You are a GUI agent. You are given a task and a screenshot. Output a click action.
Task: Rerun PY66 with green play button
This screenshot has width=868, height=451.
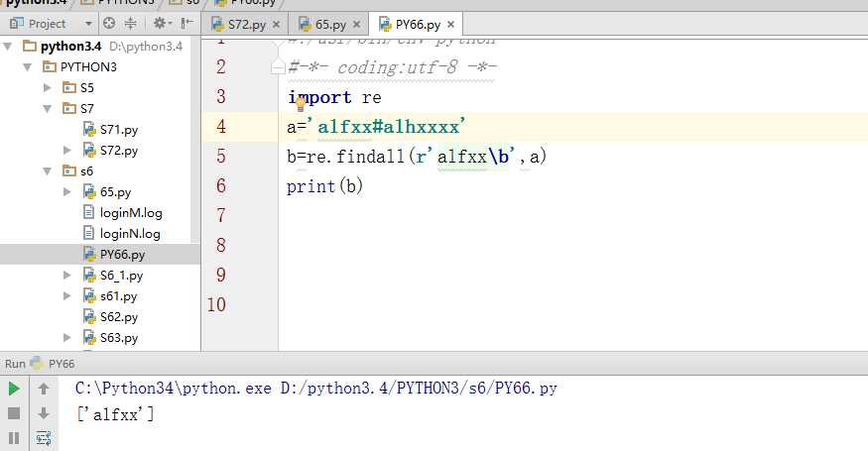click(14, 389)
